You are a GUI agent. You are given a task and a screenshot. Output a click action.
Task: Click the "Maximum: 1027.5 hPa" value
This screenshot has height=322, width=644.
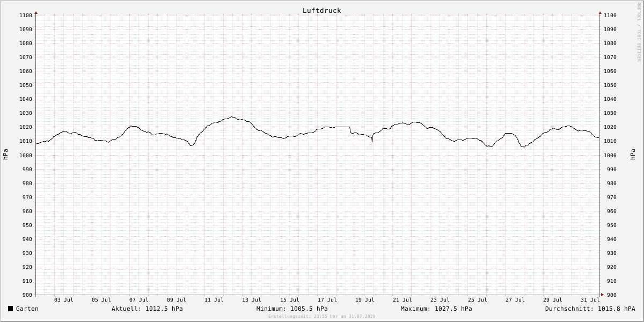[436, 309]
